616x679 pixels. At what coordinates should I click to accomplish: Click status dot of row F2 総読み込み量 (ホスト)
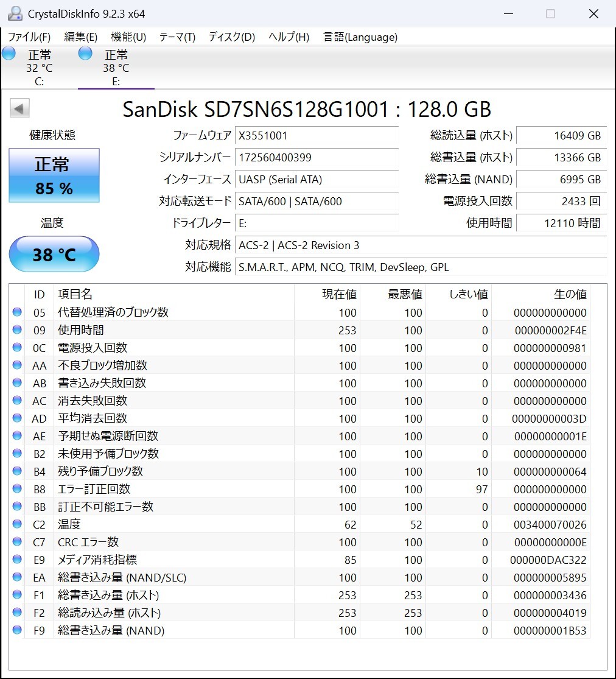(17, 612)
